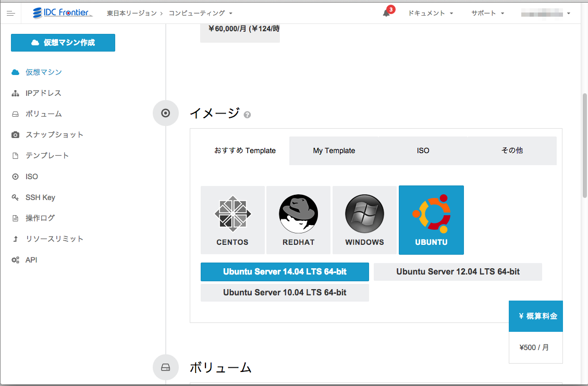
Task: View the 概算料金 estimated cost panel
Action: tap(535, 316)
